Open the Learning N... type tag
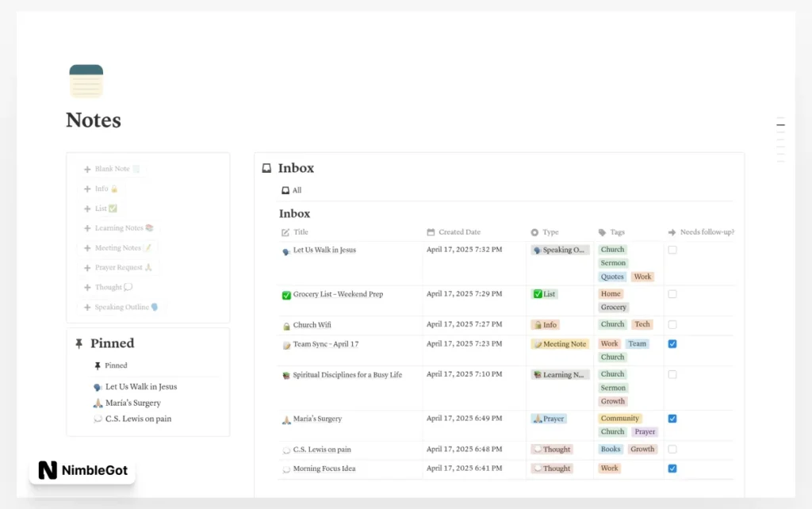Screen dimensions: 812x509 pyautogui.click(x=560, y=375)
